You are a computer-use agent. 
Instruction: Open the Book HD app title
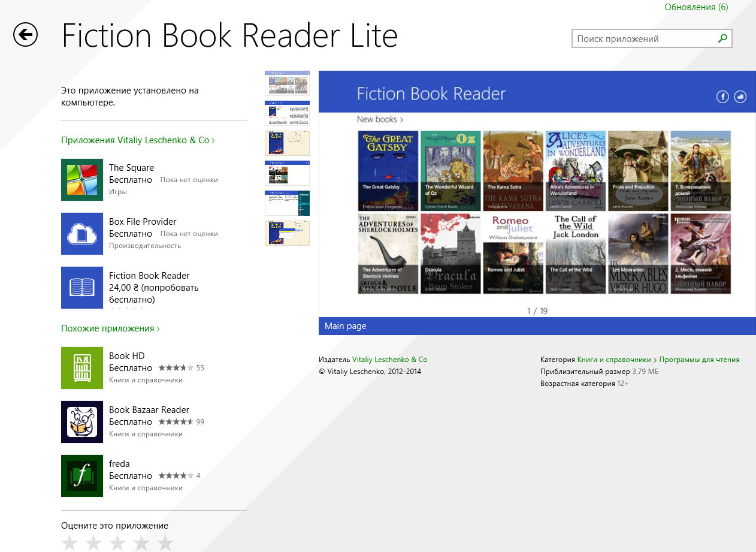coord(126,356)
